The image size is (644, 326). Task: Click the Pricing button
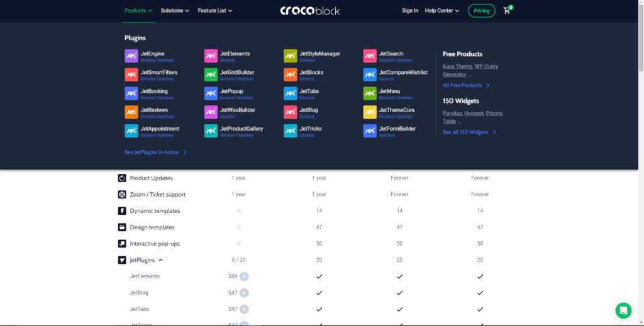(x=481, y=11)
